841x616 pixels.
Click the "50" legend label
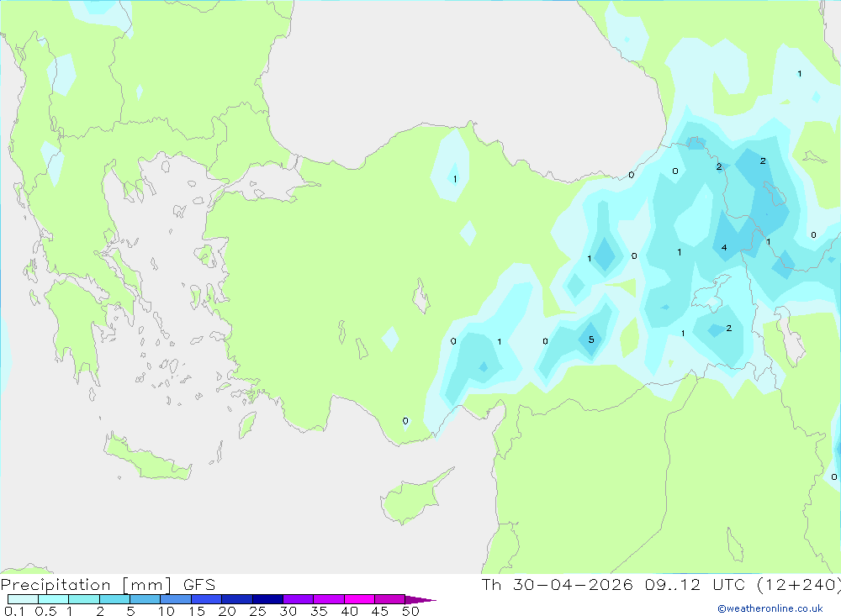pyautogui.click(x=410, y=611)
